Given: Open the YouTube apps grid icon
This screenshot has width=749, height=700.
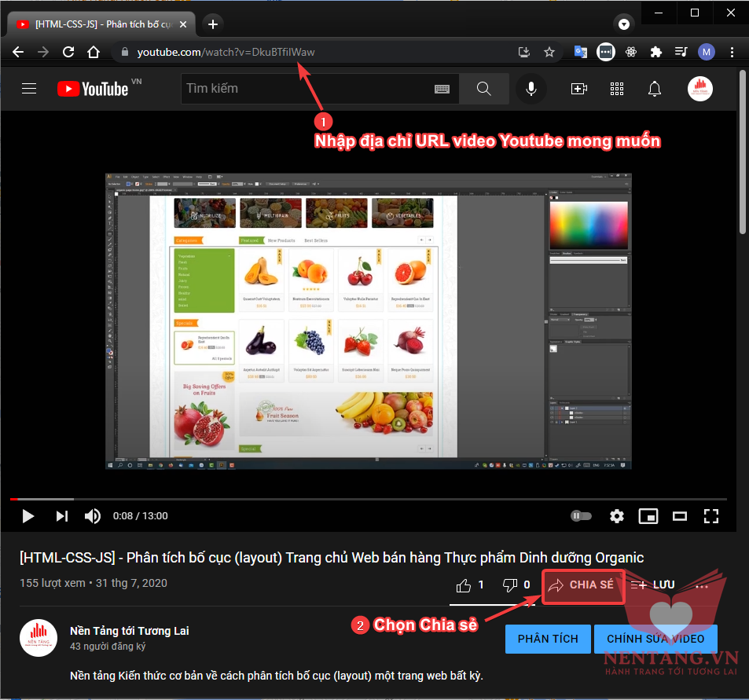Looking at the screenshot, I should 617,89.
